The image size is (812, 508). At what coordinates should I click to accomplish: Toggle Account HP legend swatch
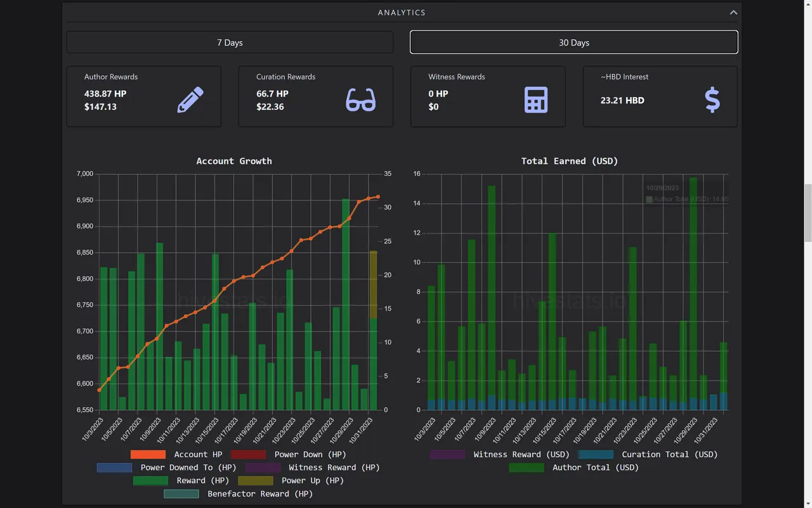click(x=148, y=455)
